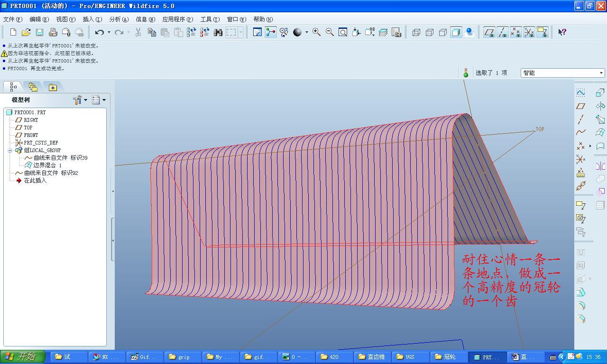
Task: Open the 分析 menu
Action: coord(119,19)
